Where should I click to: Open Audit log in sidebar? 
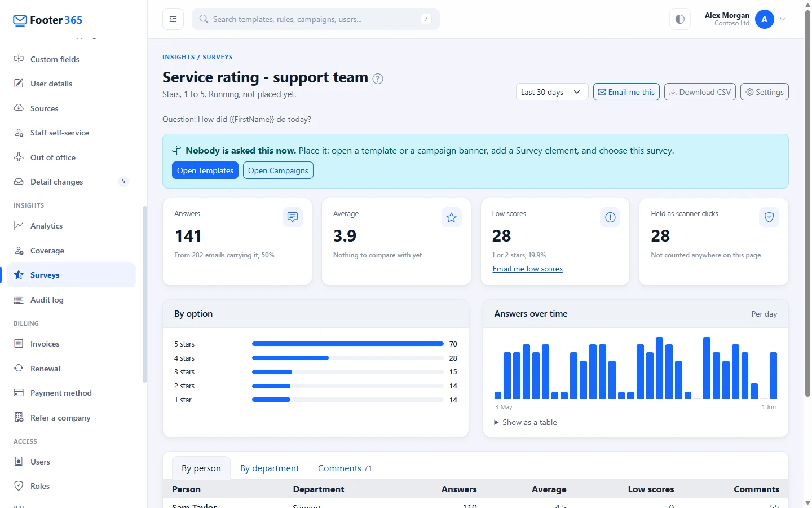point(71,300)
